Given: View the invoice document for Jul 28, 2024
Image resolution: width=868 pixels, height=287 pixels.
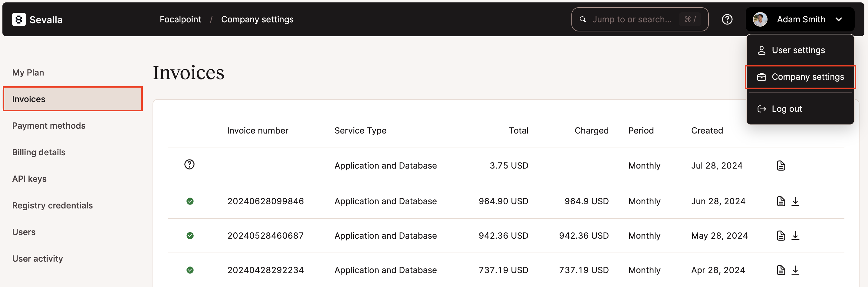Looking at the screenshot, I should pyautogui.click(x=781, y=165).
